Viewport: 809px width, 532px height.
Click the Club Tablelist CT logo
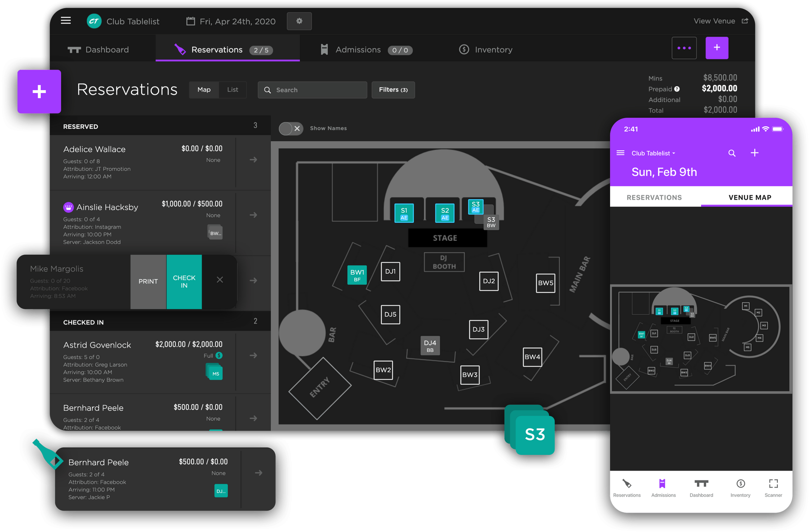(94, 21)
